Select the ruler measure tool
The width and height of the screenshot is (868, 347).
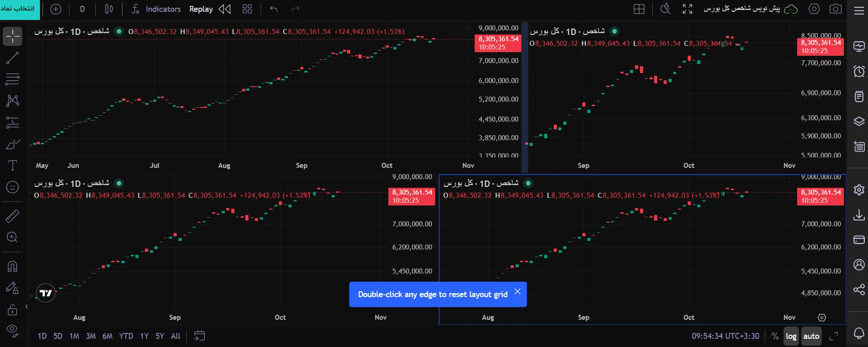[13, 216]
